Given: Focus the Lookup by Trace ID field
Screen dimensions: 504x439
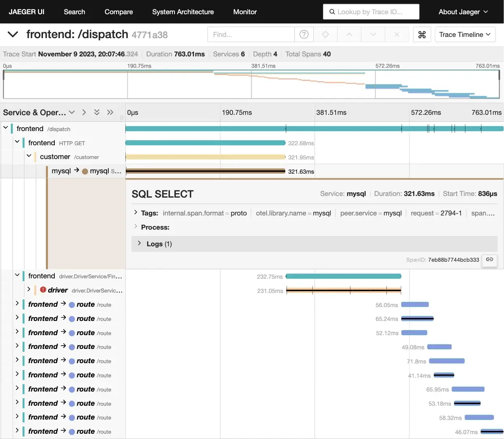Looking at the screenshot, I should pyautogui.click(x=371, y=12).
